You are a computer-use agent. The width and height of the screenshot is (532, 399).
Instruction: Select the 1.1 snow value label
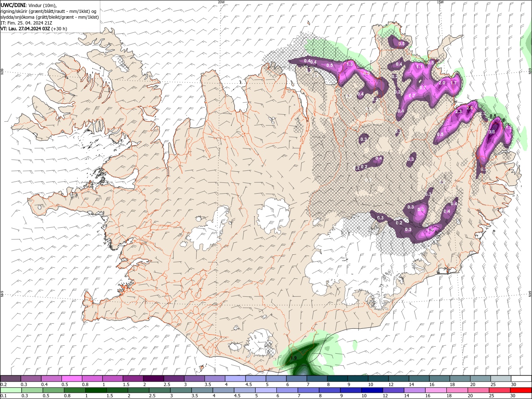419,67
